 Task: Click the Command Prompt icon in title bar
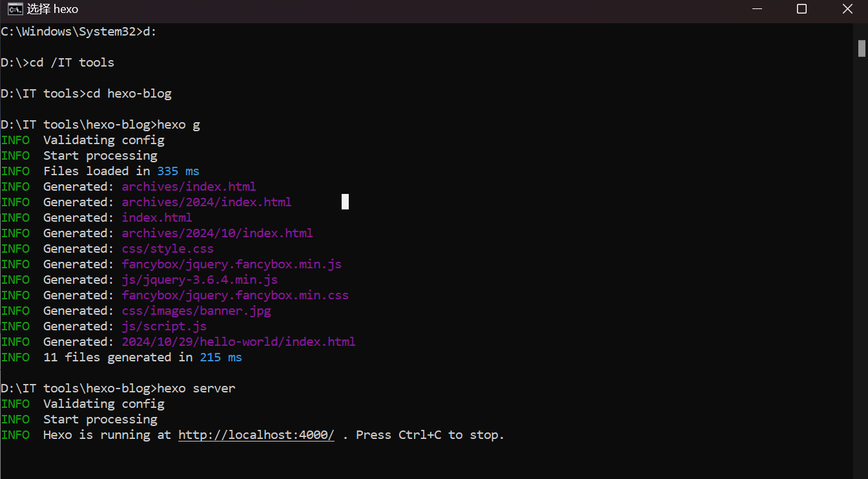(x=13, y=9)
